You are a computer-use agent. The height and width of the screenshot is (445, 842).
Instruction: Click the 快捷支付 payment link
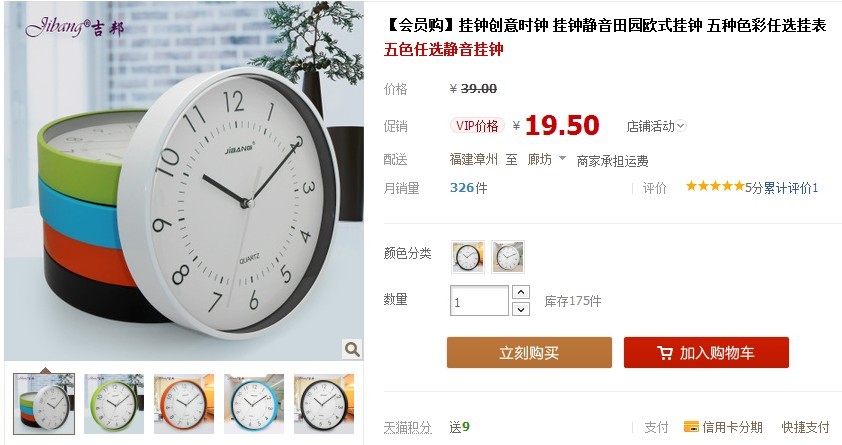(x=805, y=427)
